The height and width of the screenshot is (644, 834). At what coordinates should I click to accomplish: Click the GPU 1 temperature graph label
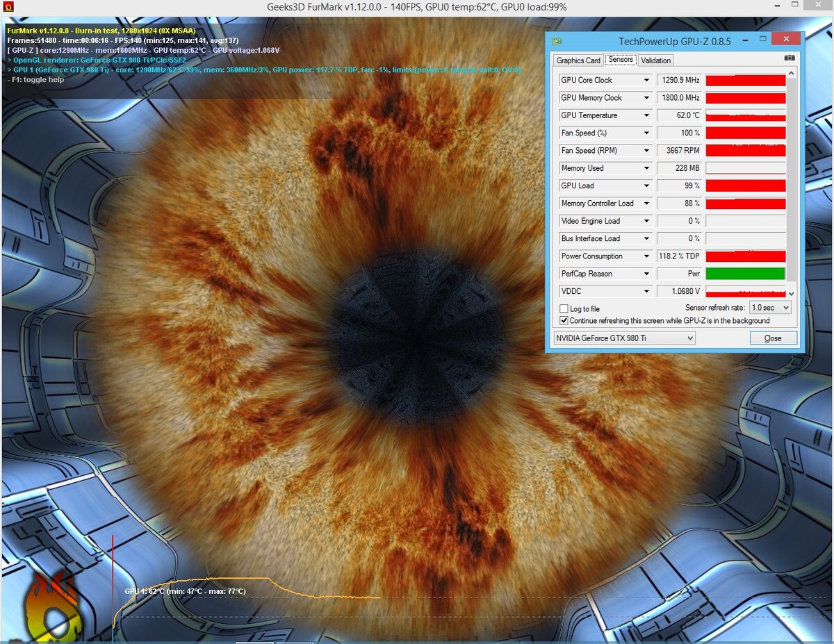[x=185, y=591]
